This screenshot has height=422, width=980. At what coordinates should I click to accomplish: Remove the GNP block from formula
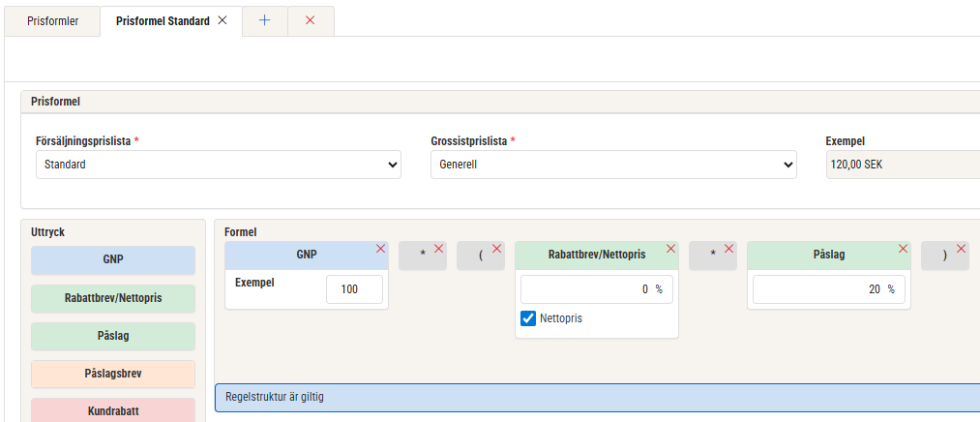coord(380,249)
